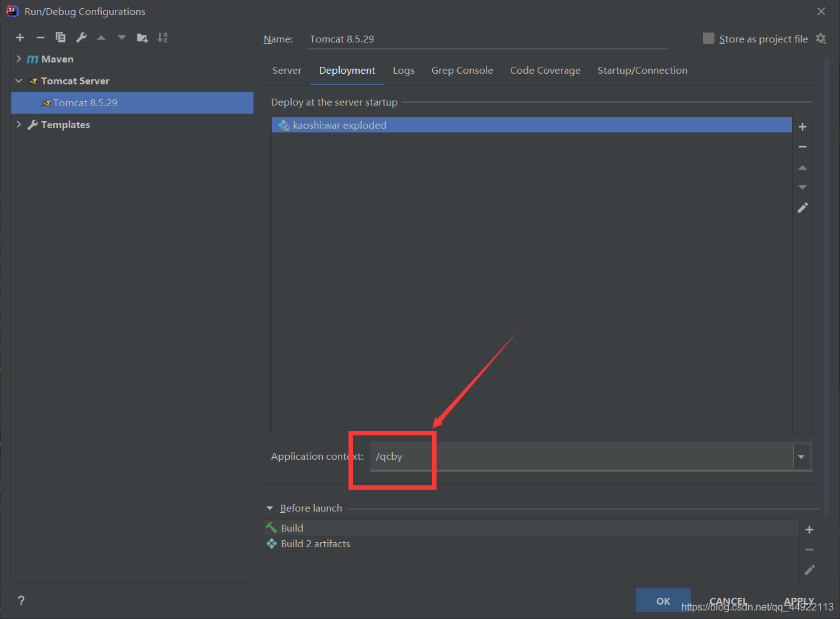Move configuration down in the list
Image resolution: width=840 pixels, height=619 pixels.
click(x=122, y=37)
